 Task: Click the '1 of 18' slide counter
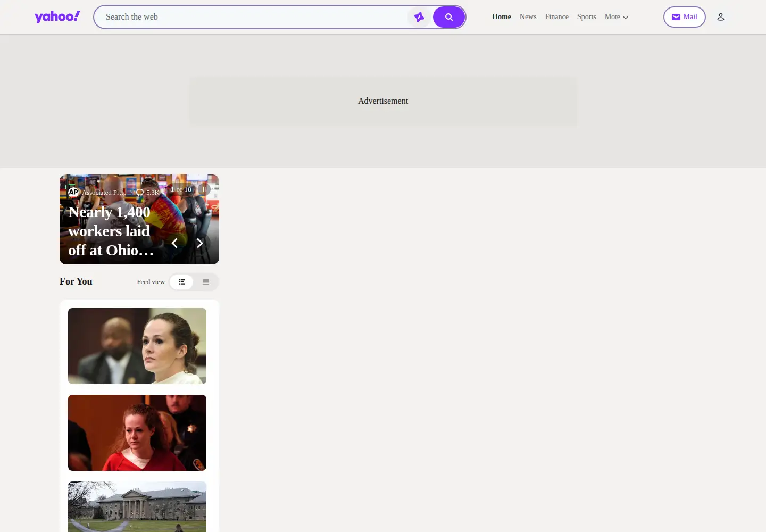click(x=181, y=189)
